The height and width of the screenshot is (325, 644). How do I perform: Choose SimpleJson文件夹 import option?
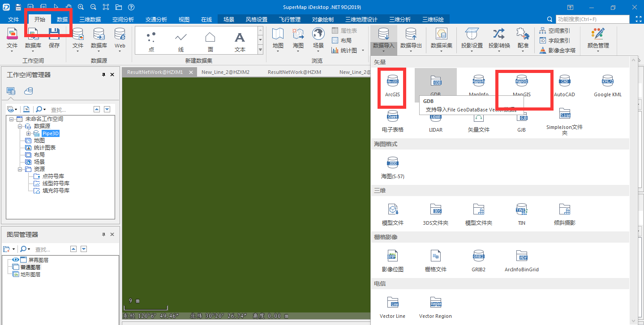pos(564,121)
